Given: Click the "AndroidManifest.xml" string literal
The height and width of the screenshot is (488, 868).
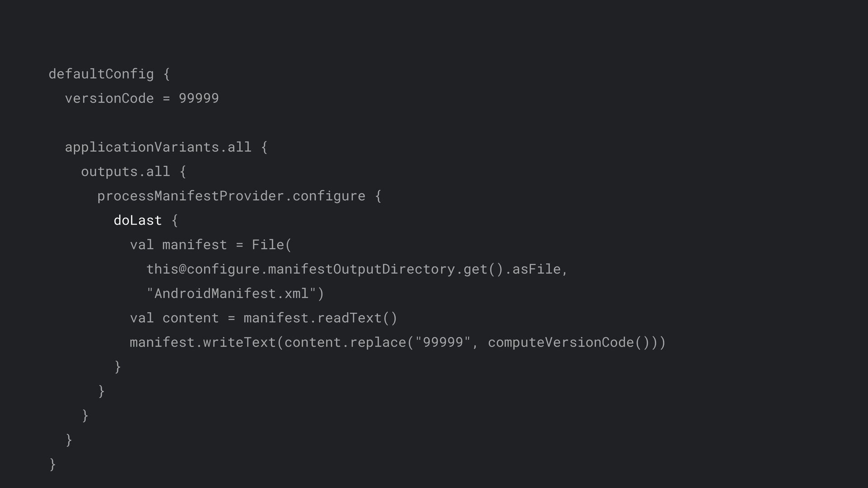Looking at the screenshot, I should coord(231,294).
